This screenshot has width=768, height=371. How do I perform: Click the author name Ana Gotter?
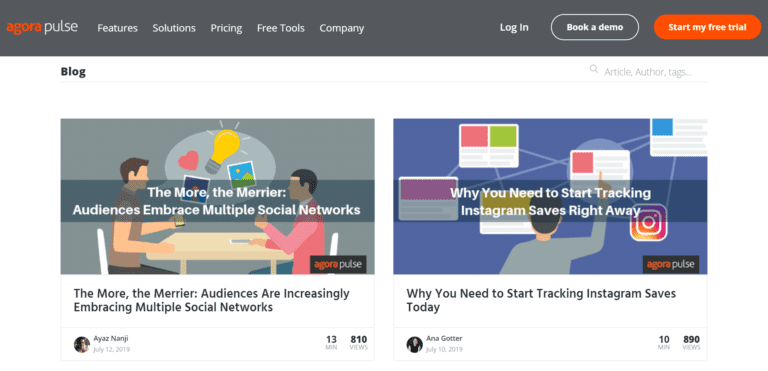[444, 338]
